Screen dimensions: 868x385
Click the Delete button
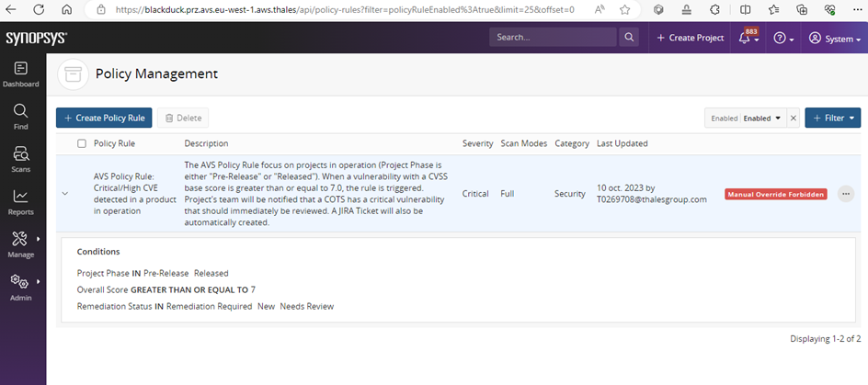(x=183, y=118)
